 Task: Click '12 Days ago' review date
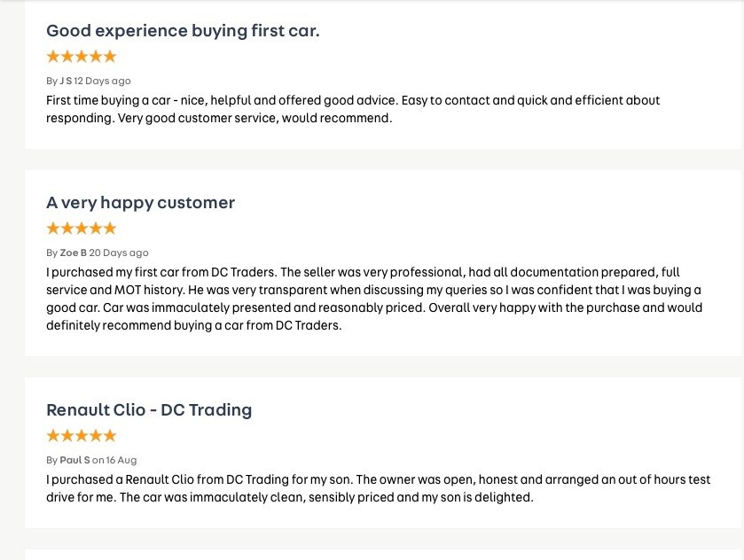pos(103,82)
